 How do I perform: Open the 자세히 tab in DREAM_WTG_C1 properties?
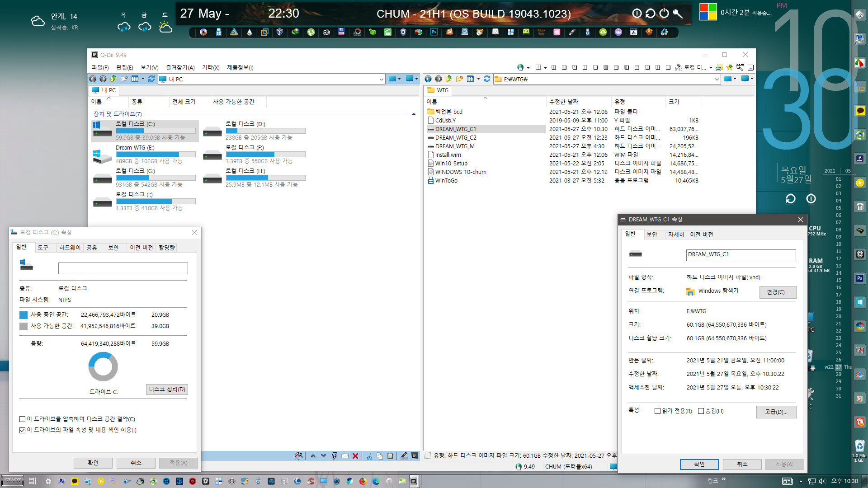[x=676, y=235]
